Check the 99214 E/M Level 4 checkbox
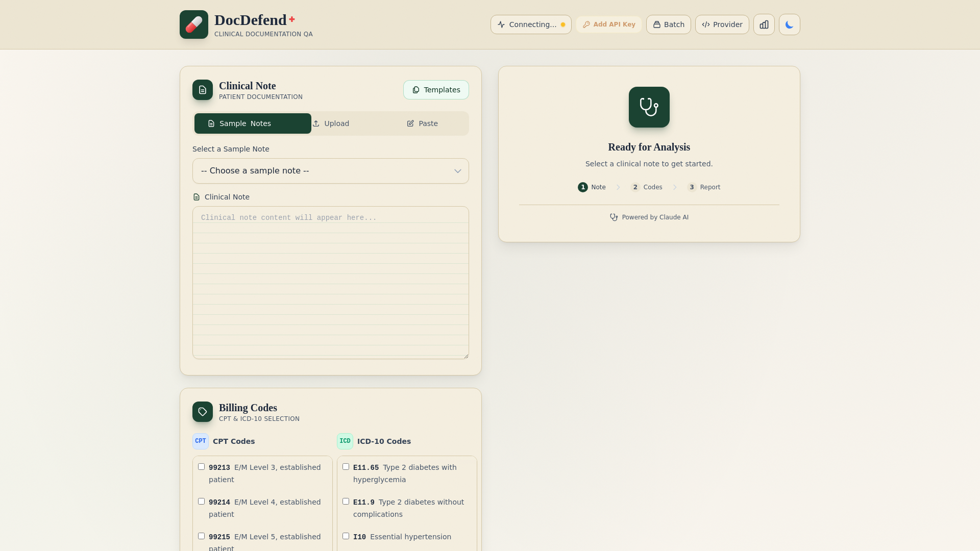This screenshot has width=980, height=551. pos(202,502)
